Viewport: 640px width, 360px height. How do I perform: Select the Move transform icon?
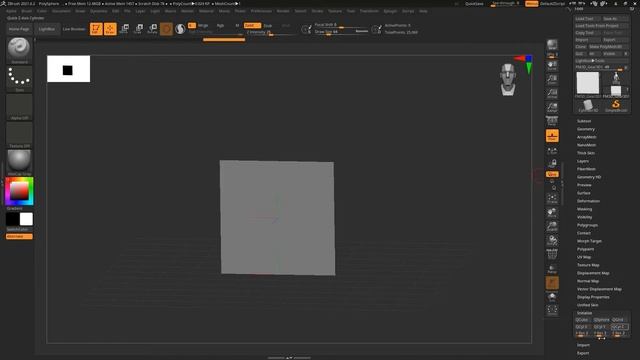pos(124,29)
